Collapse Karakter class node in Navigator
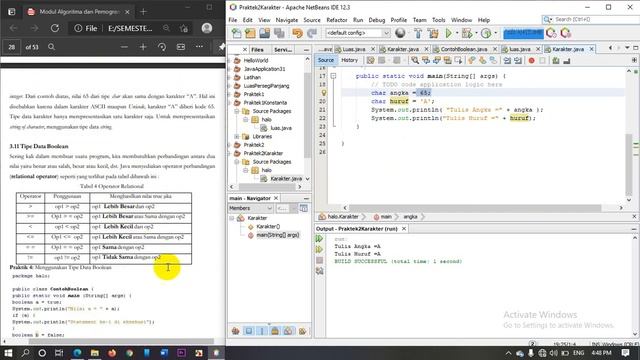Image resolution: width=640 pixels, height=360 pixels. 232,218
